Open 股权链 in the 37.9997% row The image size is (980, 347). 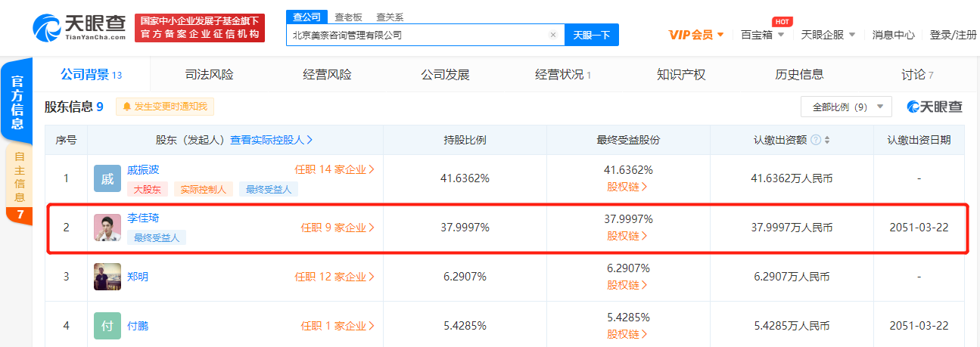coord(627,235)
